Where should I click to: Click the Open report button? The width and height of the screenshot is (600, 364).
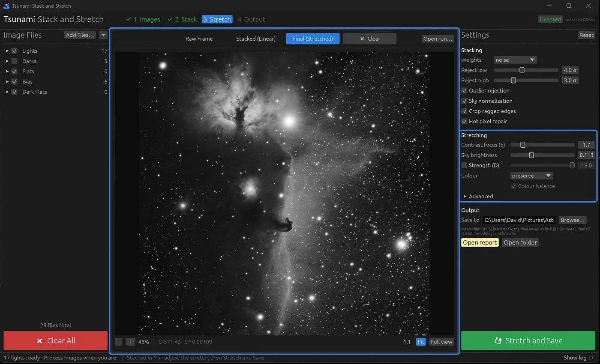480,242
